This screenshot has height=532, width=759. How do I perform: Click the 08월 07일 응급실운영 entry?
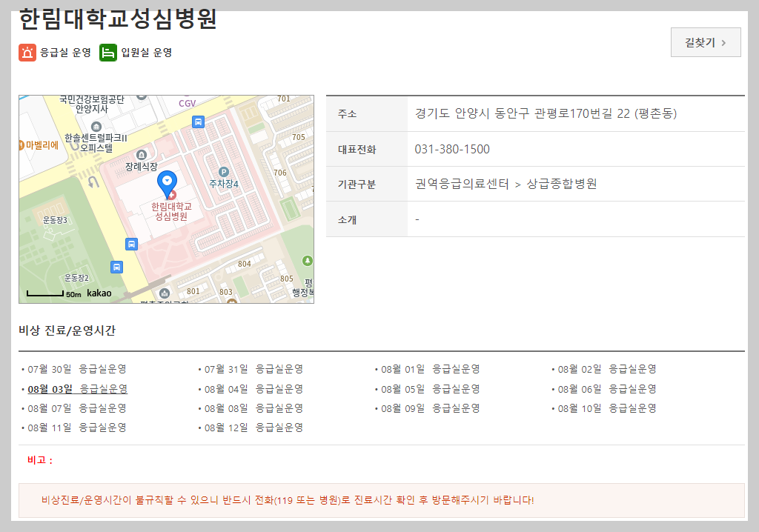coord(77,408)
